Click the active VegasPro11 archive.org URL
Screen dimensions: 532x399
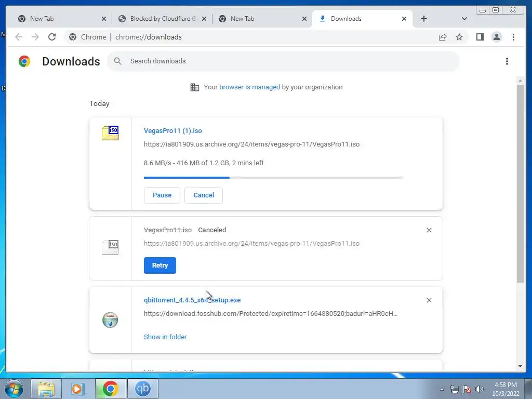[251, 144]
